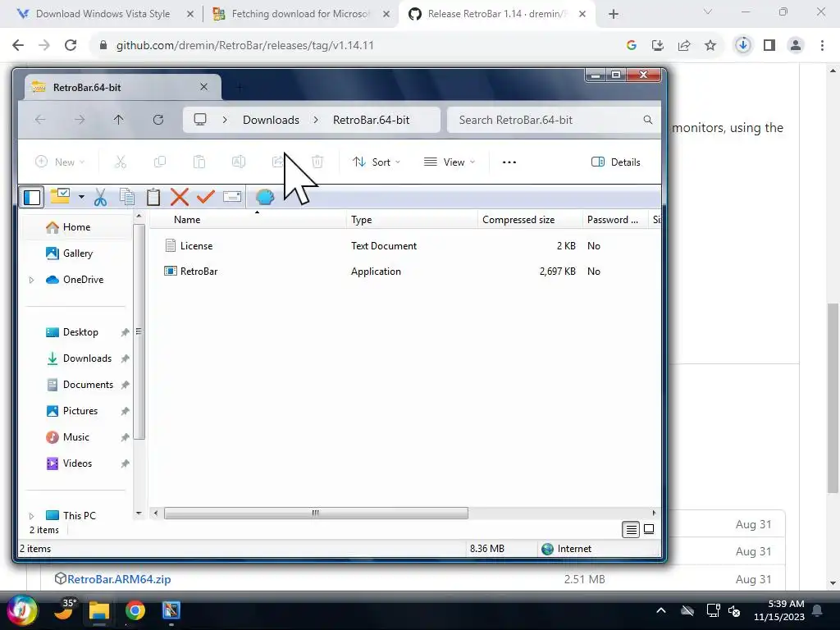Click the Chrome address bar URL

pyautogui.click(x=244, y=46)
